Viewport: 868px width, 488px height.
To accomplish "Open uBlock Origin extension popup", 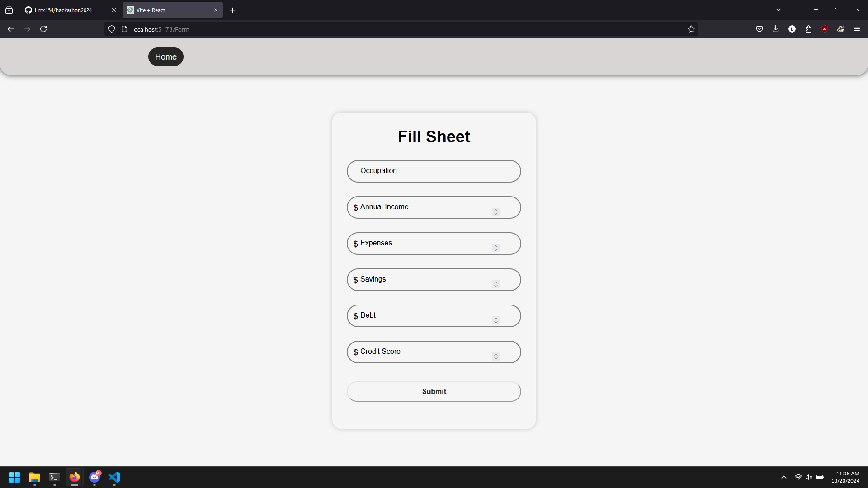I will pyautogui.click(x=825, y=29).
